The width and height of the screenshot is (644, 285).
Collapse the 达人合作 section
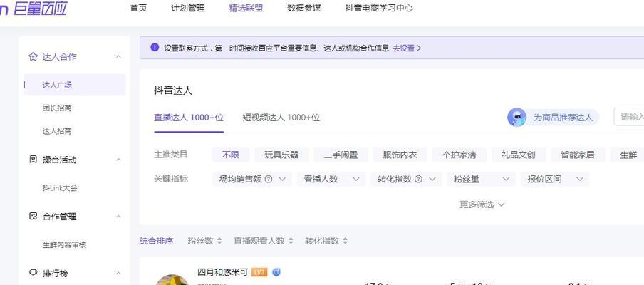(118, 57)
